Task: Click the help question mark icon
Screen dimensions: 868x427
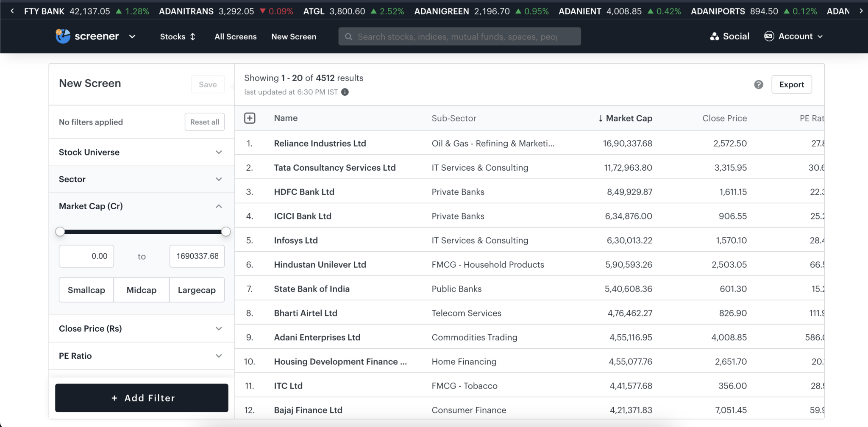Action: pos(759,85)
